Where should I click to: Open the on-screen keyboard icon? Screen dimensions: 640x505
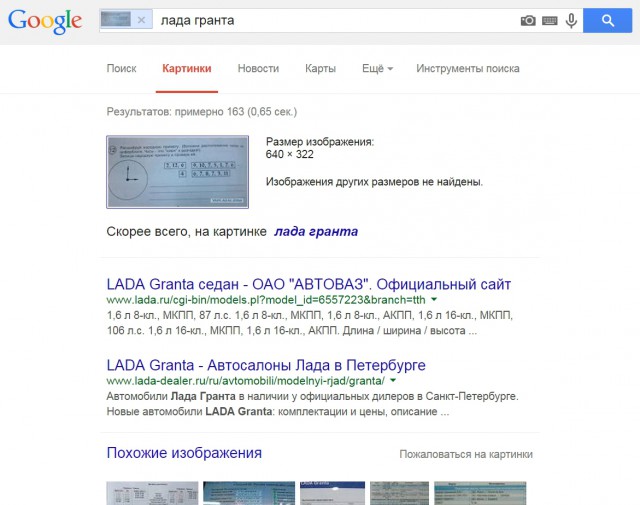(550, 21)
